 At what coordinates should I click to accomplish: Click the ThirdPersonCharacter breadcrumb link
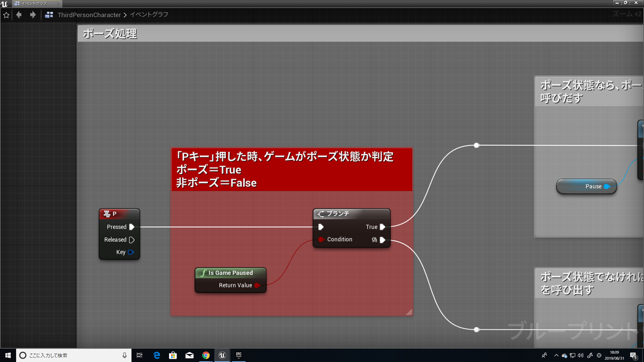point(89,14)
